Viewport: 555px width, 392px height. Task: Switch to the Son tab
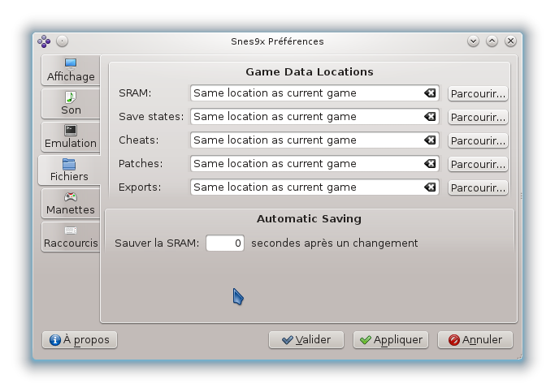click(x=71, y=103)
